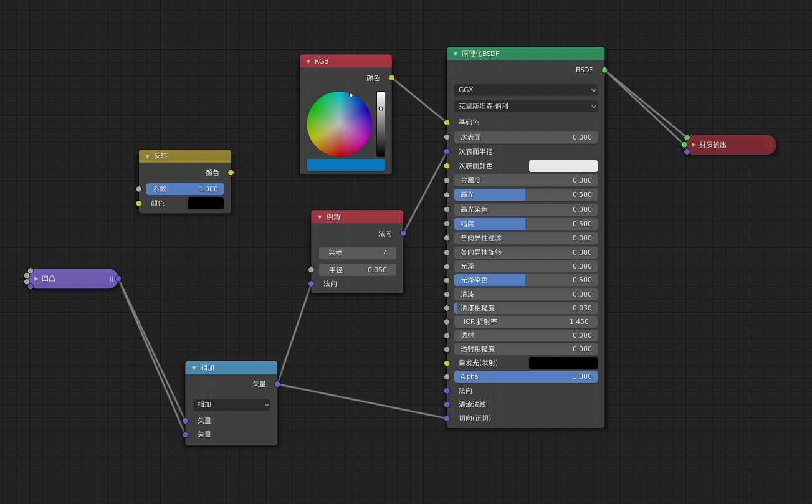Open the 相加 operation dropdown

231,404
